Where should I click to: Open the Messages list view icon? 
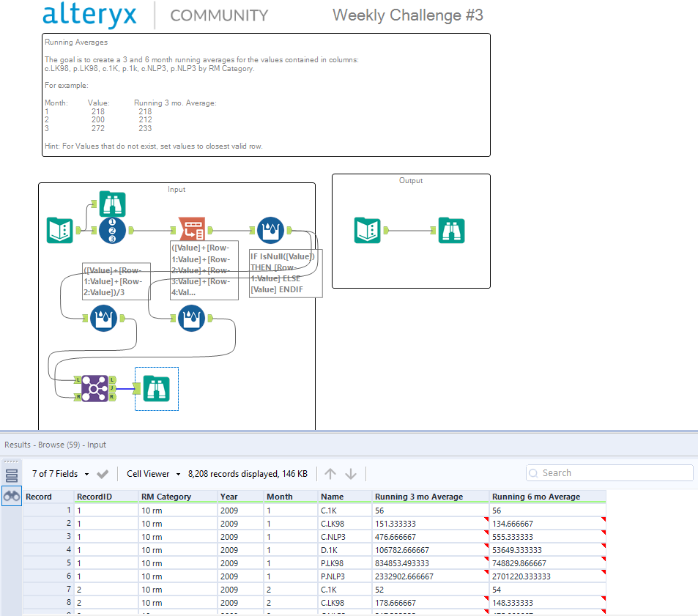click(x=12, y=476)
